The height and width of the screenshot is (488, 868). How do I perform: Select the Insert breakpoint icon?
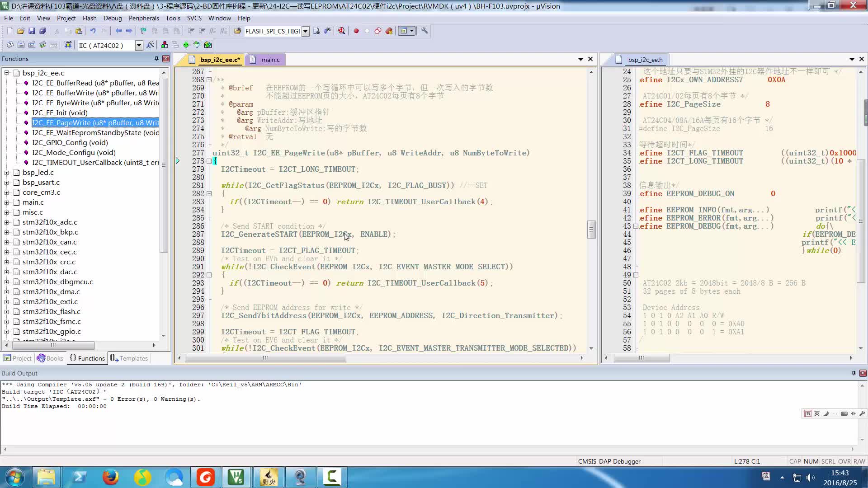point(356,31)
